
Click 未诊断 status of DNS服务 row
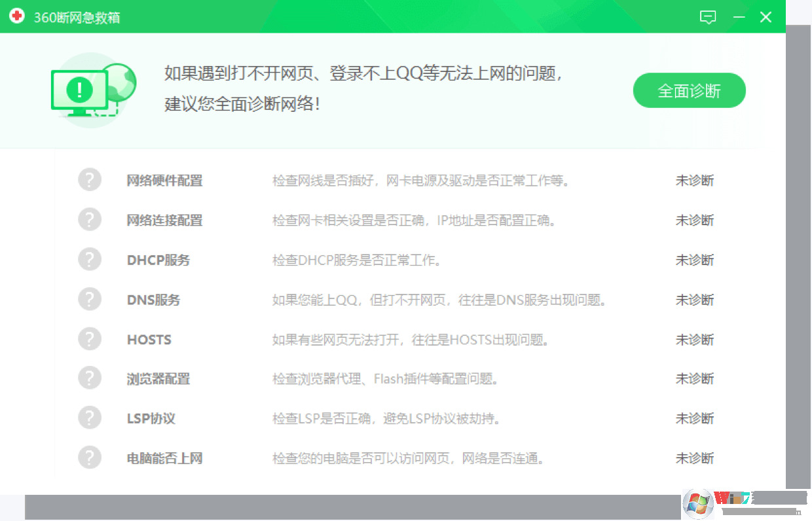tap(695, 299)
